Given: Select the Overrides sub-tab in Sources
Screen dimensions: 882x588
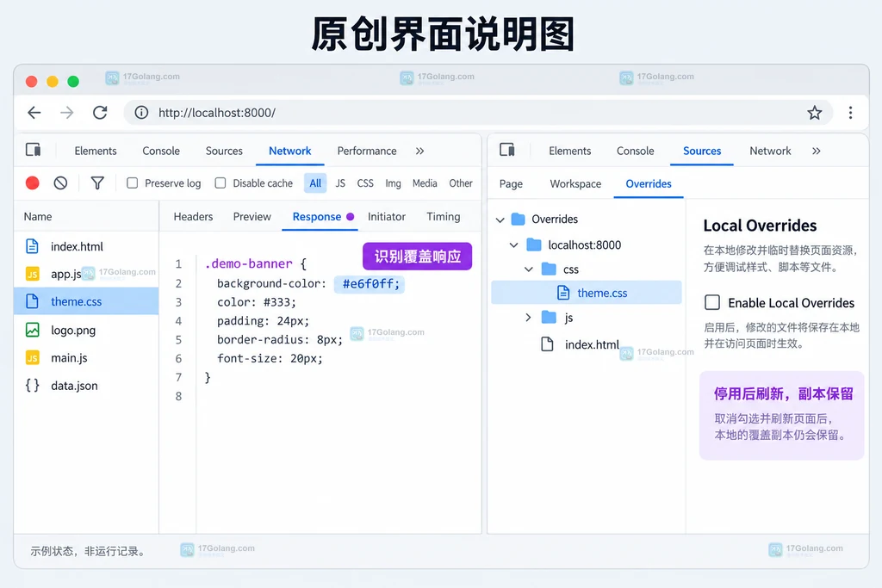Looking at the screenshot, I should (649, 184).
